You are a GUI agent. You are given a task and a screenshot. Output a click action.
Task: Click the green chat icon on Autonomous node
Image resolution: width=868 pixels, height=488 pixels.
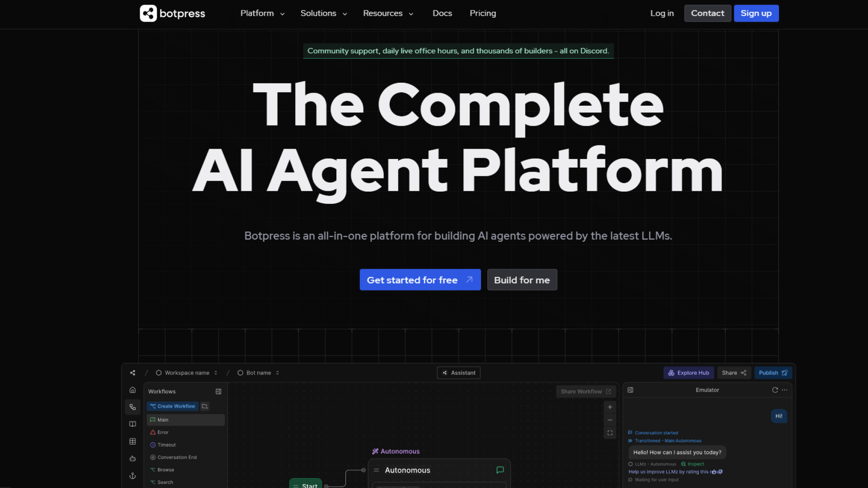pos(500,470)
